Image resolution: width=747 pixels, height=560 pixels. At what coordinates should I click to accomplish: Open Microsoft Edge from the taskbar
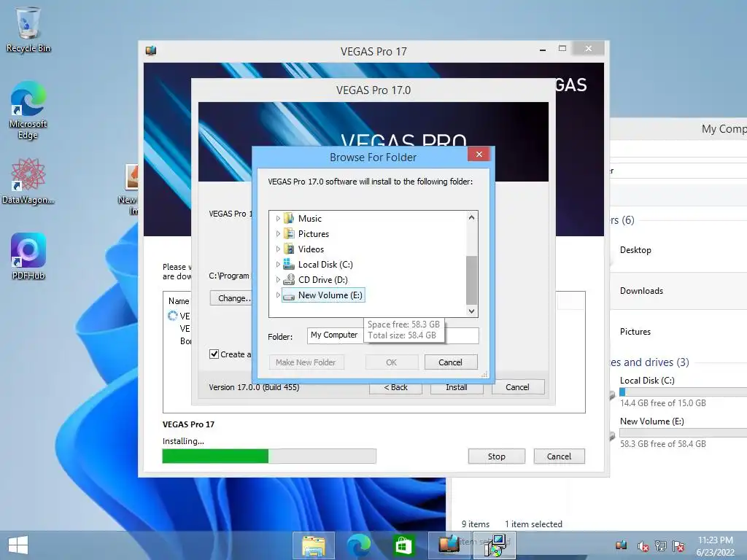click(x=358, y=545)
